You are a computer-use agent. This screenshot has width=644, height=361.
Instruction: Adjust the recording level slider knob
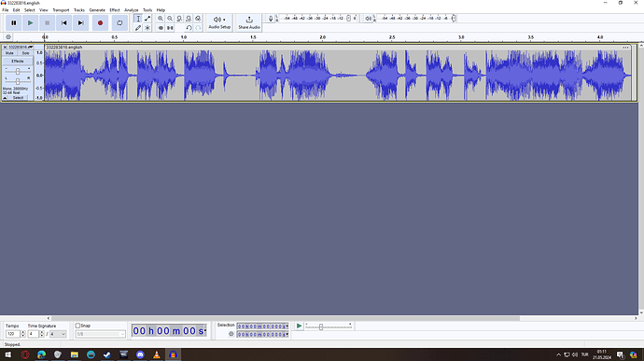point(349,18)
